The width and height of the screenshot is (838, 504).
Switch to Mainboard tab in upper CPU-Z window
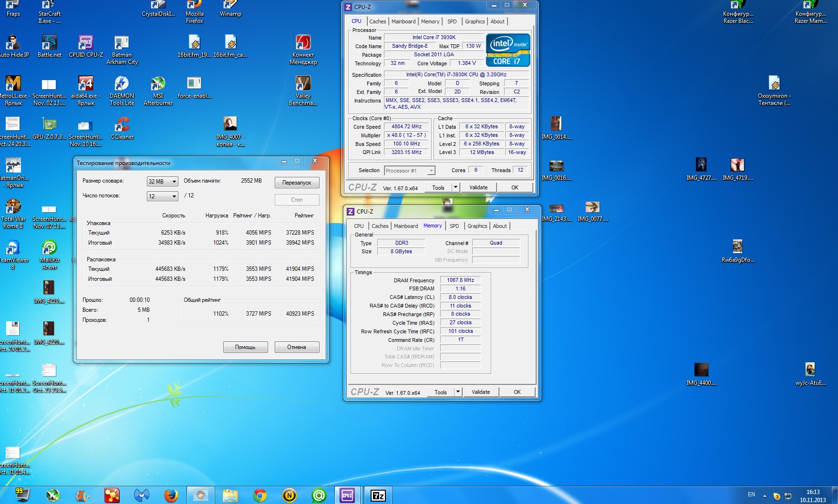tap(403, 21)
